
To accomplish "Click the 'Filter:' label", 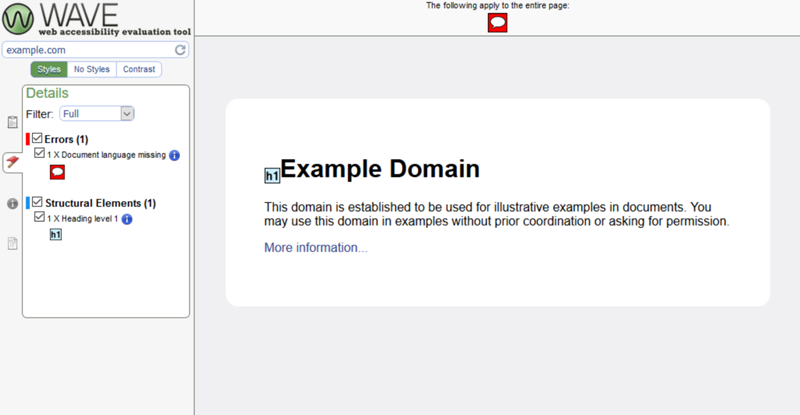I will tap(40, 114).
